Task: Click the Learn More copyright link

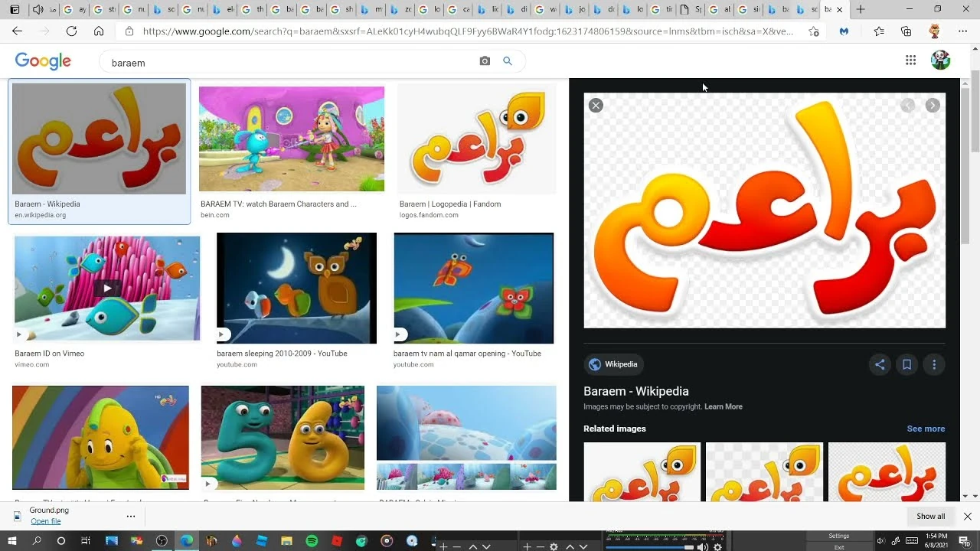Action: click(x=723, y=406)
